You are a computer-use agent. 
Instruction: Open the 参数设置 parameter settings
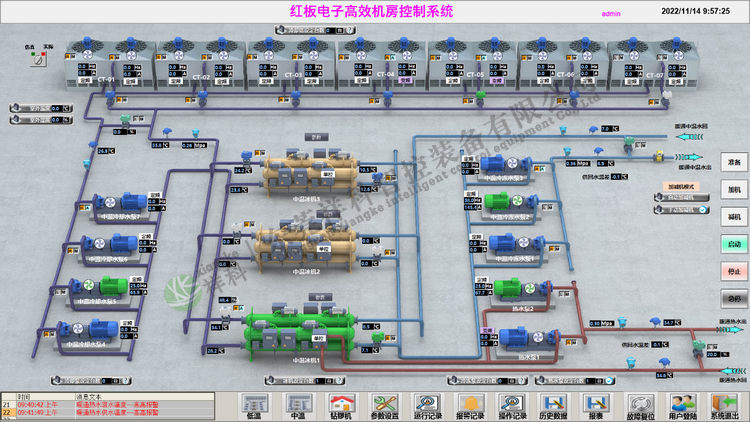coord(384,406)
